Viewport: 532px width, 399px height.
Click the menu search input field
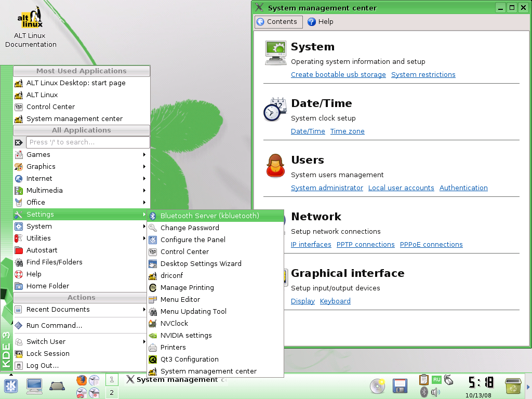click(x=87, y=142)
